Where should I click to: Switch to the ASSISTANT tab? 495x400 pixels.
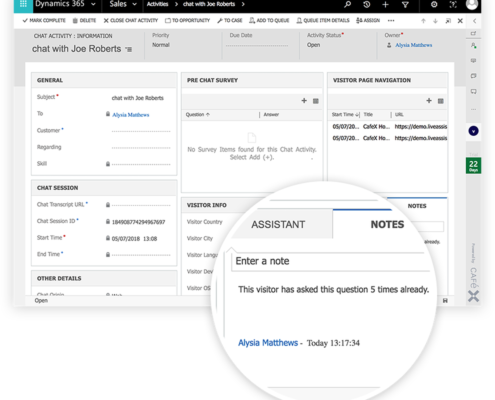tap(278, 224)
